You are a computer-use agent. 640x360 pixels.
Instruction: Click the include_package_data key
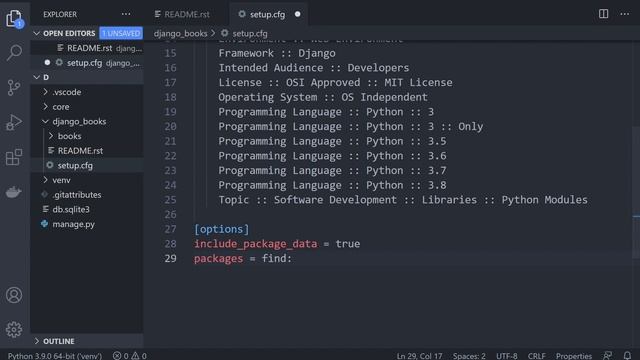point(256,244)
